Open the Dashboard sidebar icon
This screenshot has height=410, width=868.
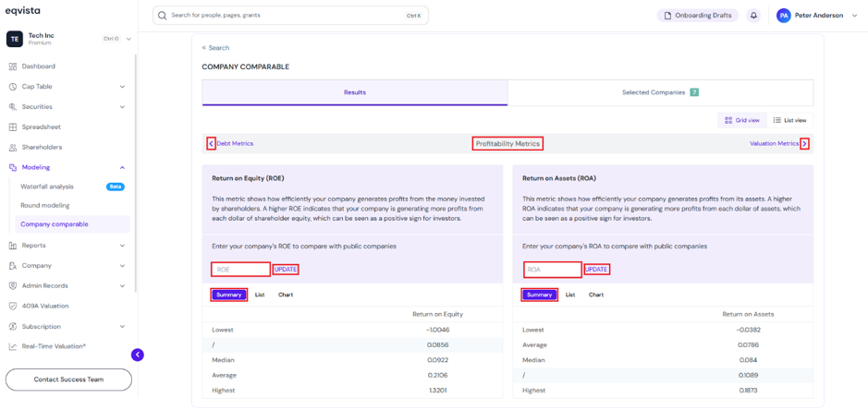pyautogui.click(x=13, y=66)
